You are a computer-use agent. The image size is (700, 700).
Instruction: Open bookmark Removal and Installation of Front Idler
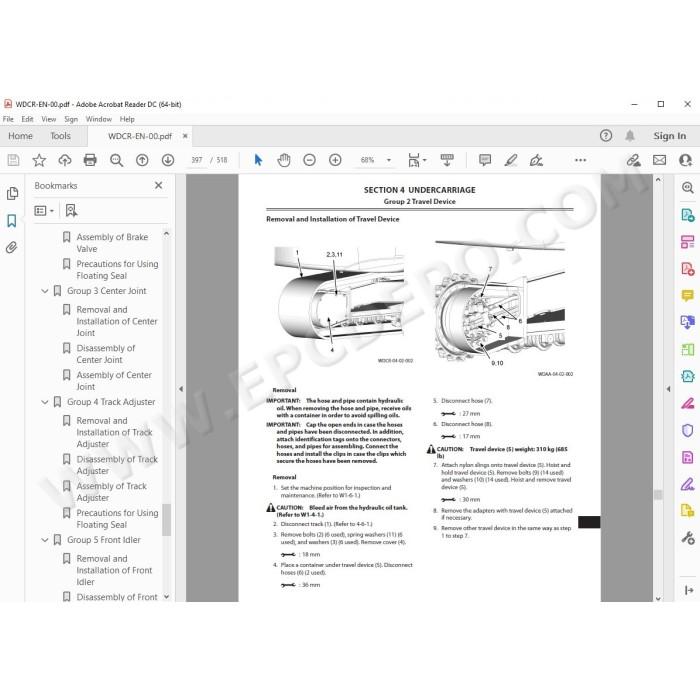tap(114, 570)
